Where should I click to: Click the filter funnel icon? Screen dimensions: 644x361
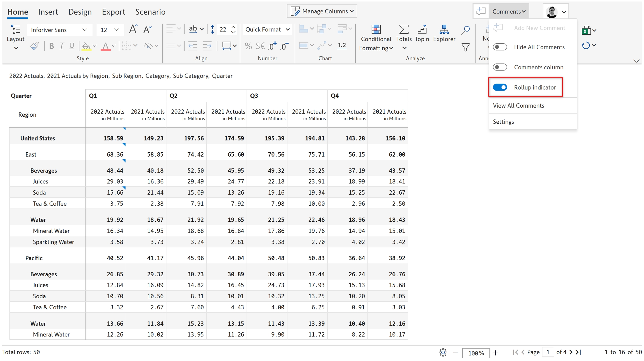click(465, 47)
